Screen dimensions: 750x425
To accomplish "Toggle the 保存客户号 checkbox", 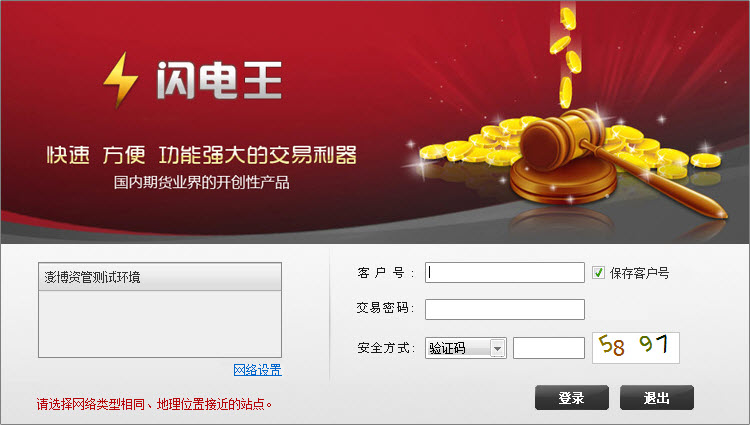I will click(x=598, y=272).
